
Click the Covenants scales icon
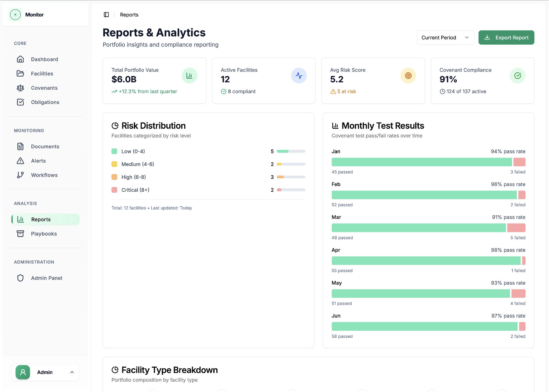(x=20, y=88)
